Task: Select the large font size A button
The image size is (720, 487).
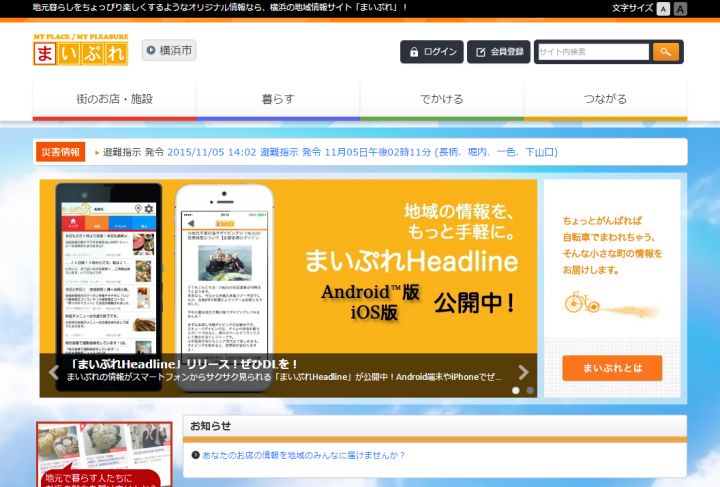Action: coord(680,9)
